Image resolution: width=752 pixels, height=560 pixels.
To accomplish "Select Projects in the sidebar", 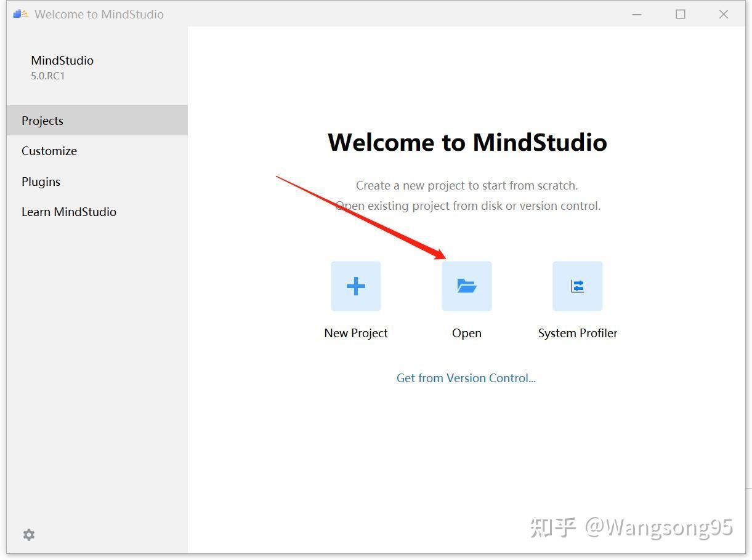I will tap(42, 120).
